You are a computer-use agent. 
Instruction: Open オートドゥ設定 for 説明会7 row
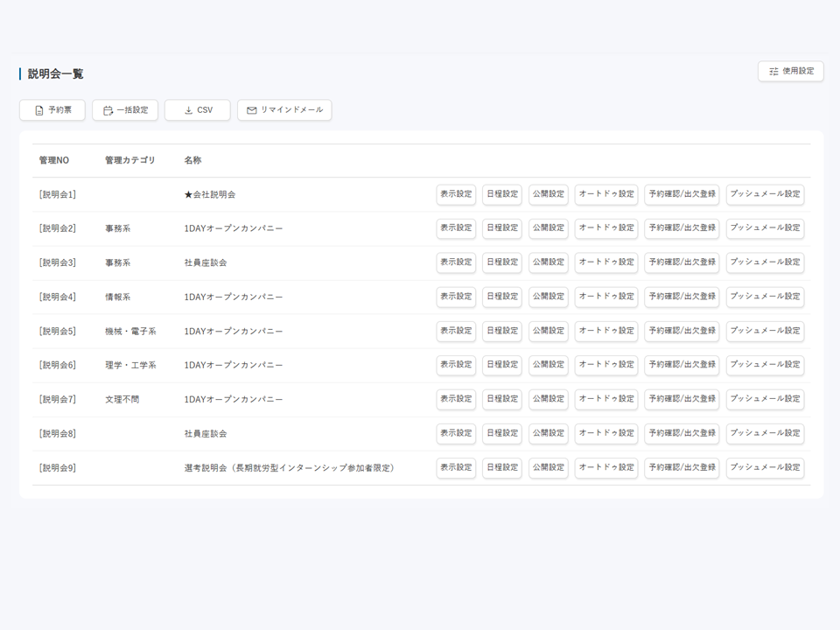(606, 399)
